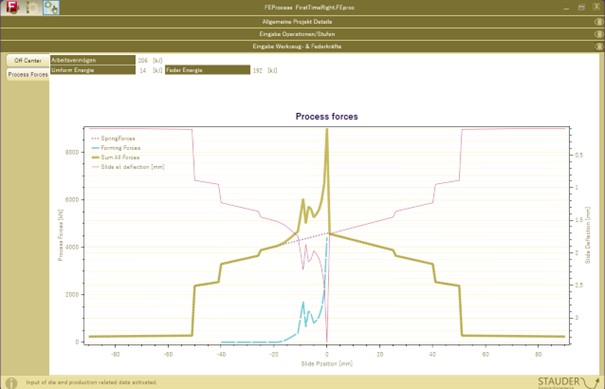Click the Feder Energie label field
The width and height of the screenshot is (605, 389).
pyautogui.click(x=208, y=70)
